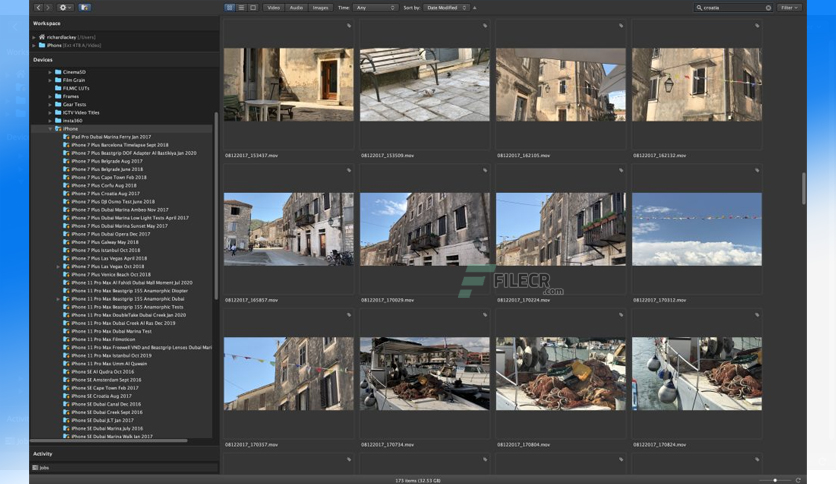Click the search field containing croatia
Screen dimensions: 836x484
pyautogui.click(x=733, y=7)
